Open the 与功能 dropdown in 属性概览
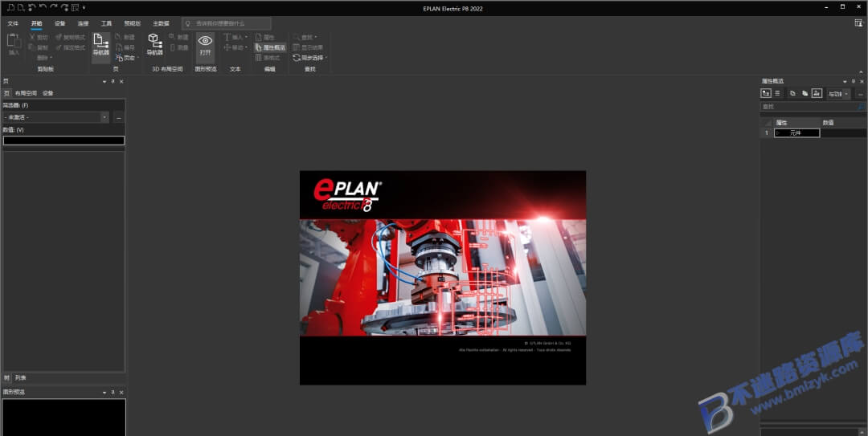Screen dimensions: 868x436 click(x=838, y=94)
